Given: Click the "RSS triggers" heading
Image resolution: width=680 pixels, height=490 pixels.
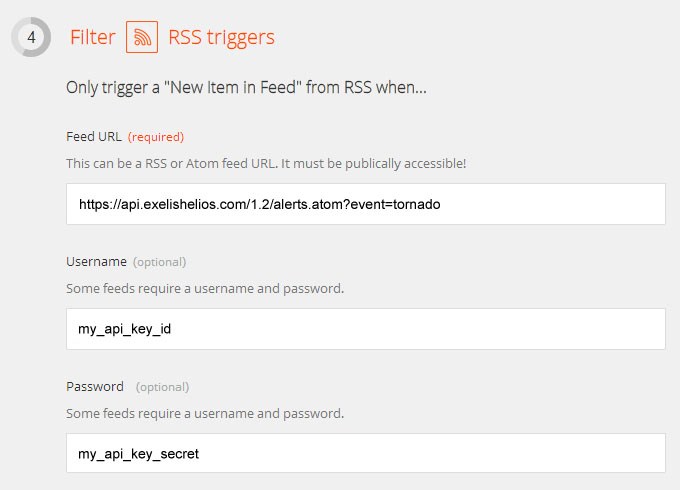Looking at the screenshot, I should coord(221,38).
